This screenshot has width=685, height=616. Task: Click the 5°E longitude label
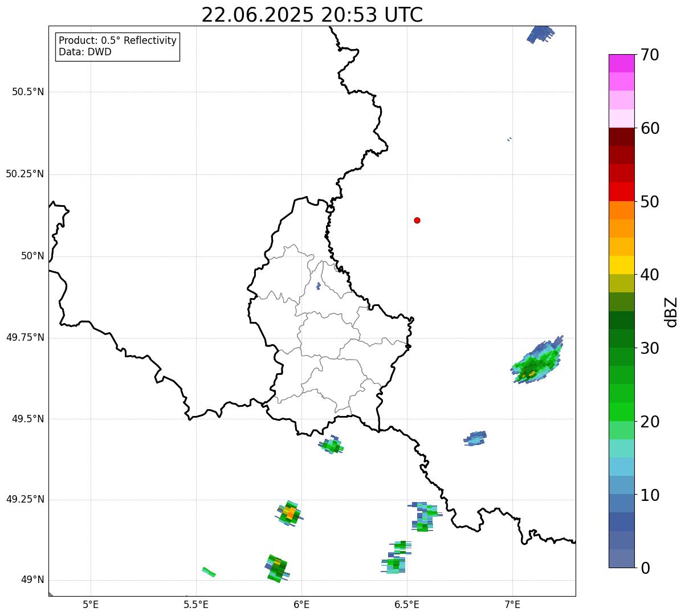[91, 604]
